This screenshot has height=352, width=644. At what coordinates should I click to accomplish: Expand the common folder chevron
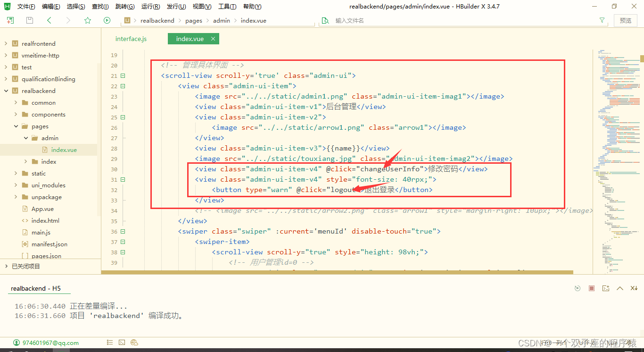click(16, 102)
